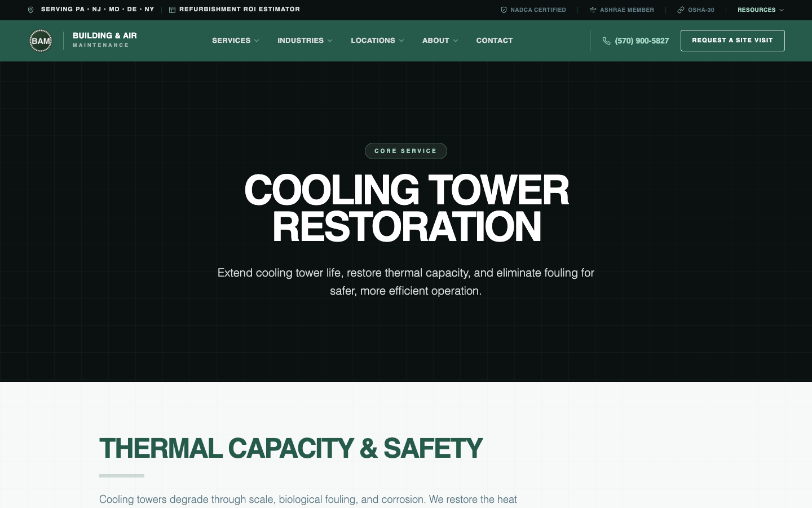This screenshot has height=508, width=812.
Task: Select the THERMAL CAPACITY & SAFETY heading
Action: pyautogui.click(x=291, y=448)
